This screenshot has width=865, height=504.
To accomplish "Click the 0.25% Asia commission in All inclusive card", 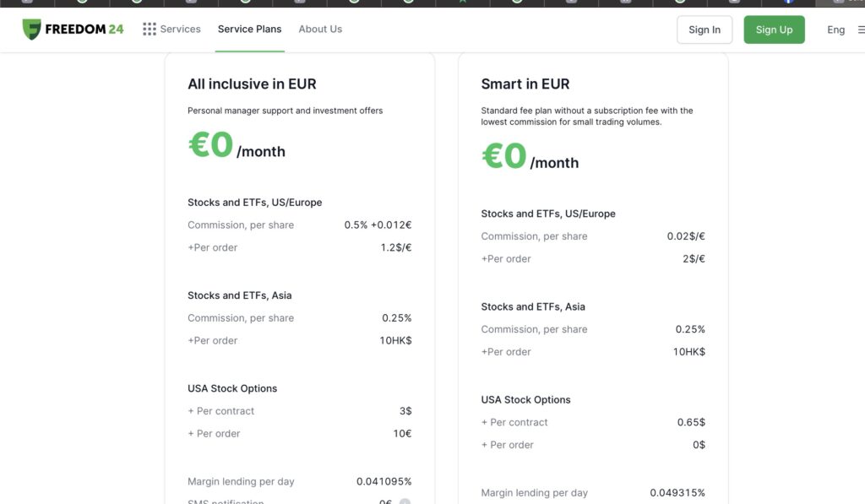I will click(397, 318).
